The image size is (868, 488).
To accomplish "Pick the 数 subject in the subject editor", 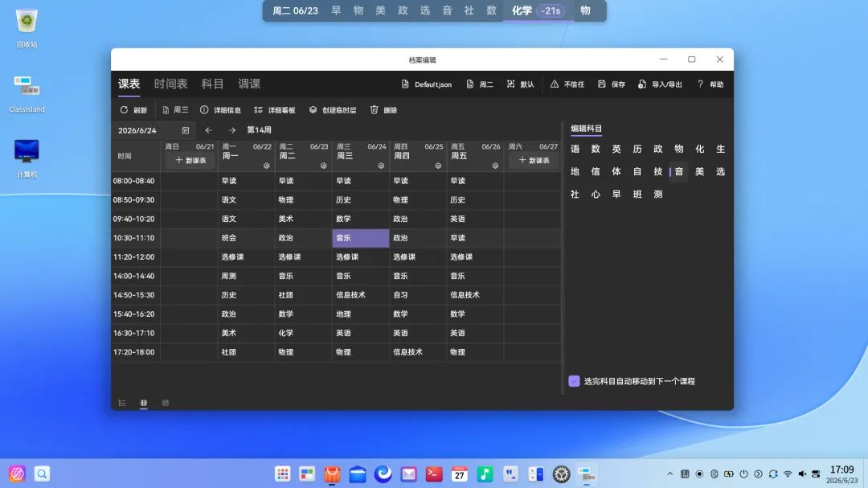I will pyautogui.click(x=596, y=149).
